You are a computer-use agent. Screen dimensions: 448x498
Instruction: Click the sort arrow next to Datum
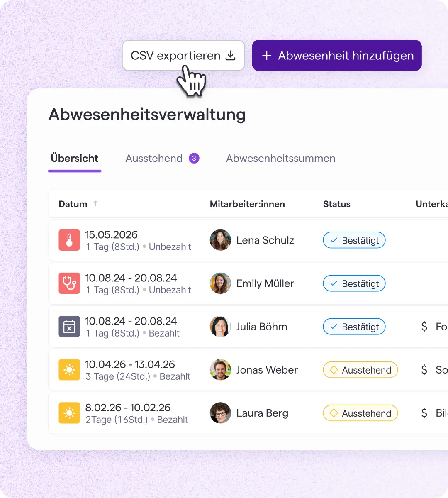click(96, 203)
